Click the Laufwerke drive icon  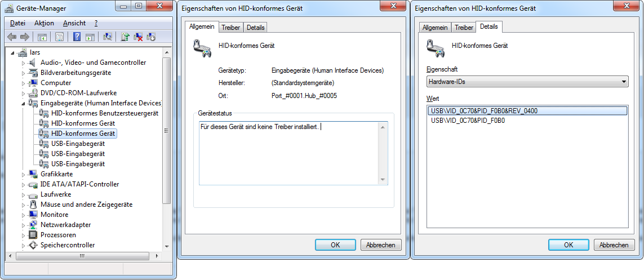click(33, 194)
